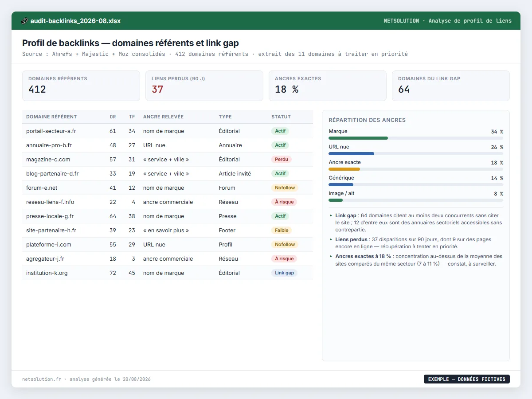Click the 34 % Marque value

click(x=497, y=132)
